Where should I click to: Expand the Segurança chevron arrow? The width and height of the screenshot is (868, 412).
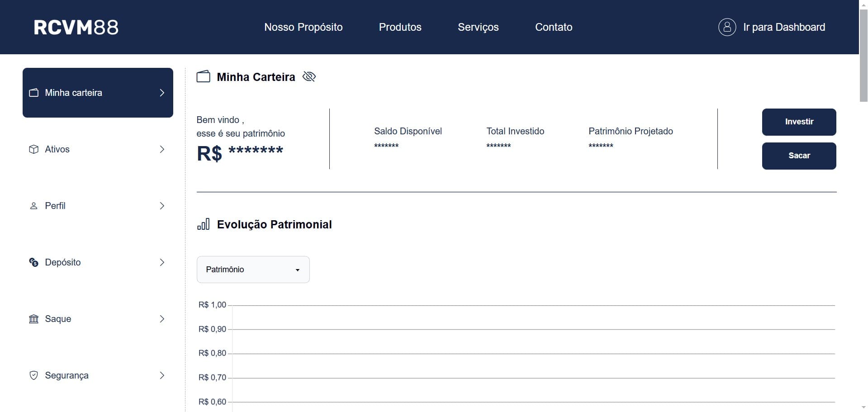(x=162, y=375)
